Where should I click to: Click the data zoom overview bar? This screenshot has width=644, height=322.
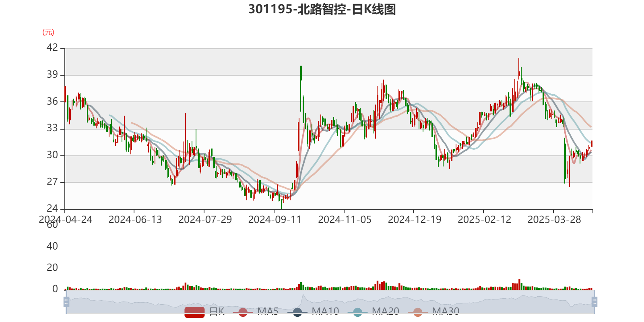[330, 302]
